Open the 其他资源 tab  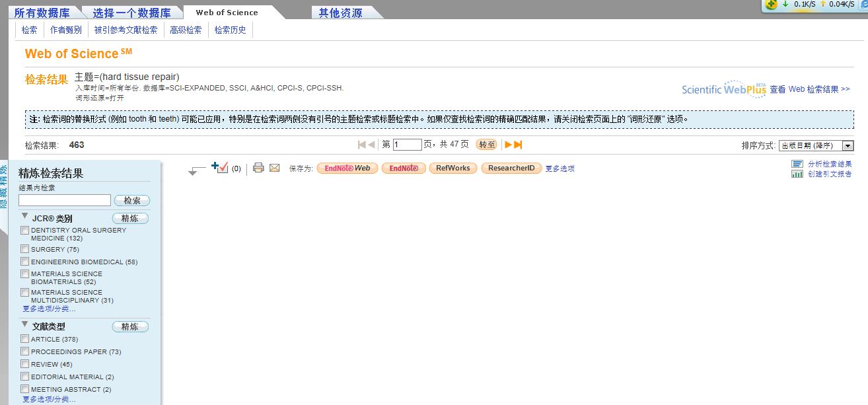(x=341, y=13)
